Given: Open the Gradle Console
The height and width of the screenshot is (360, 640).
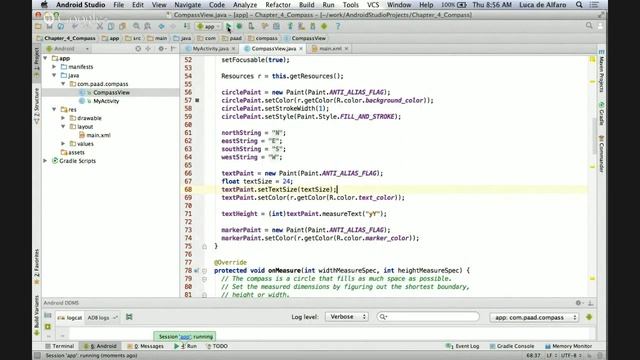Looking at the screenshot, I should pyautogui.click(x=511, y=346).
